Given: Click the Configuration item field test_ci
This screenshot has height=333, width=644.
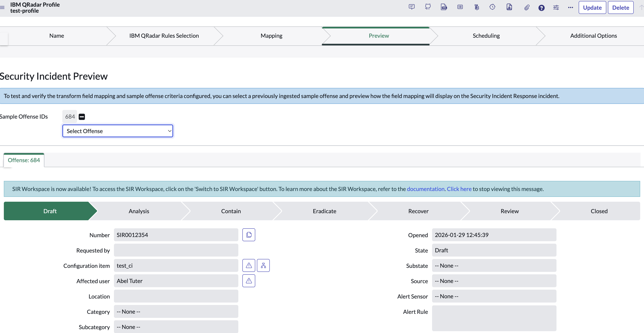Looking at the screenshot, I should 176,265.
